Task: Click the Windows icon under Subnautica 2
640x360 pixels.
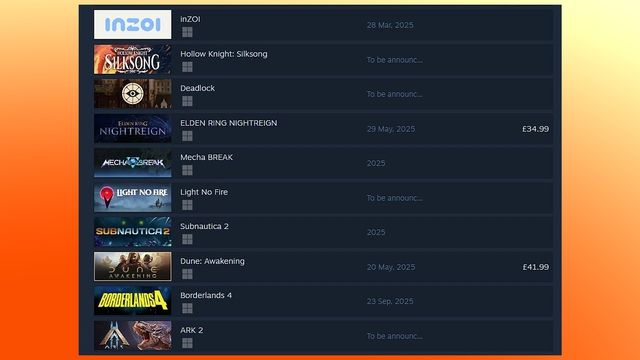Action: (x=187, y=239)
